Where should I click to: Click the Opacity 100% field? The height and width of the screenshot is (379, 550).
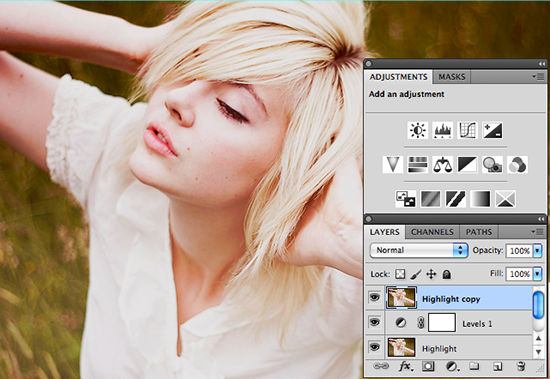519,251
